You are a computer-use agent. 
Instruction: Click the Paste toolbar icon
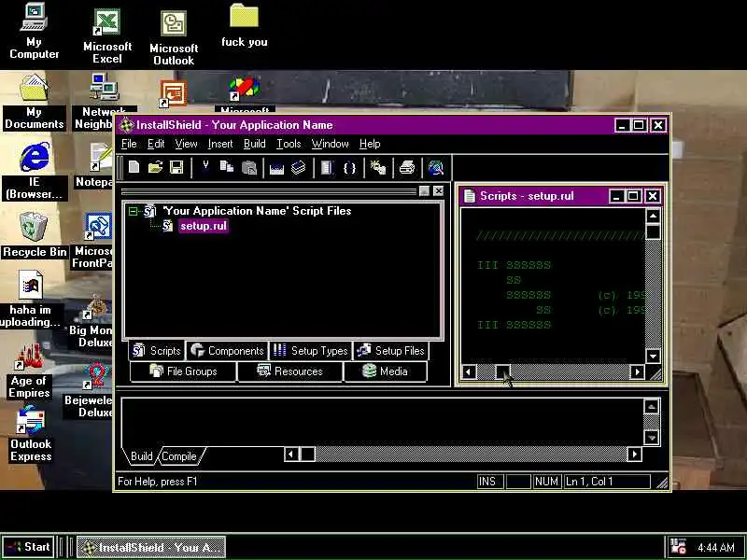coord(248,167)
